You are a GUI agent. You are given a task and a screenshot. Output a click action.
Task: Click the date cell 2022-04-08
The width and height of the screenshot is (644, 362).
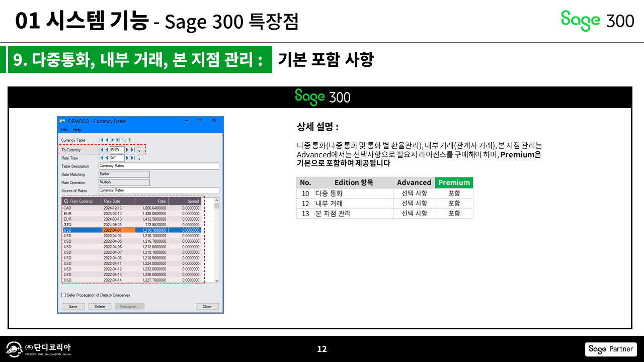click(118, 258)
